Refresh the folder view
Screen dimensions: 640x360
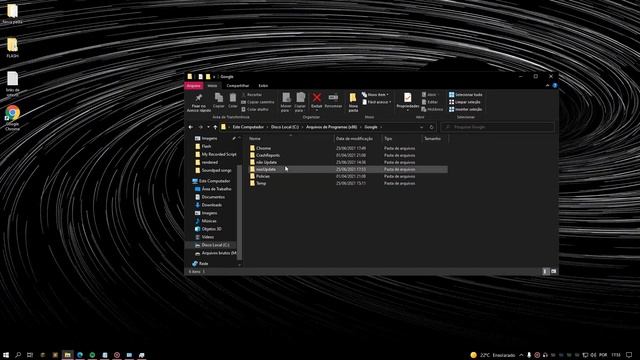pyautogui.click(x=431, y=127)
